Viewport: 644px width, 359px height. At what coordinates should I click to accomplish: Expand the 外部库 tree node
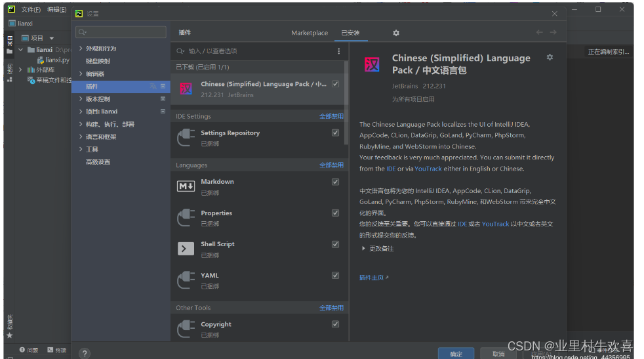[20, 70]
